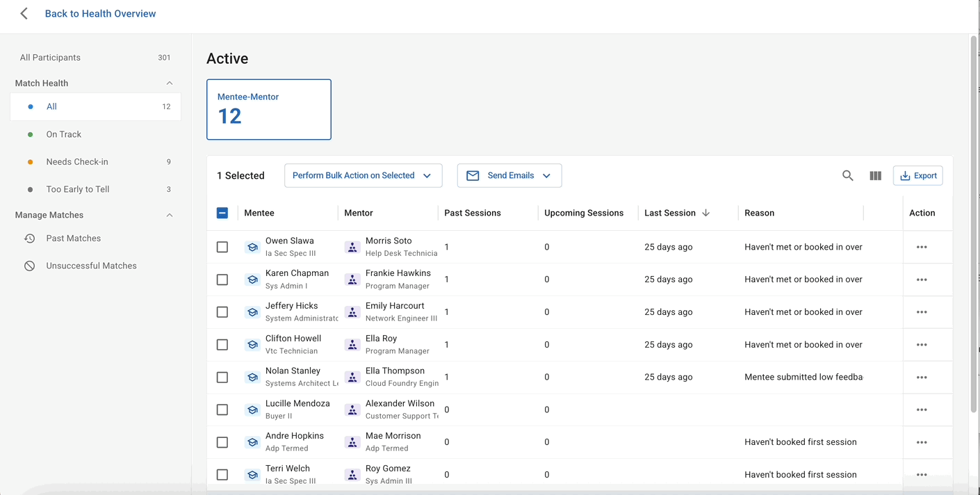
Task: Go Back to Health Overview
Action: [x=100, y=14]
